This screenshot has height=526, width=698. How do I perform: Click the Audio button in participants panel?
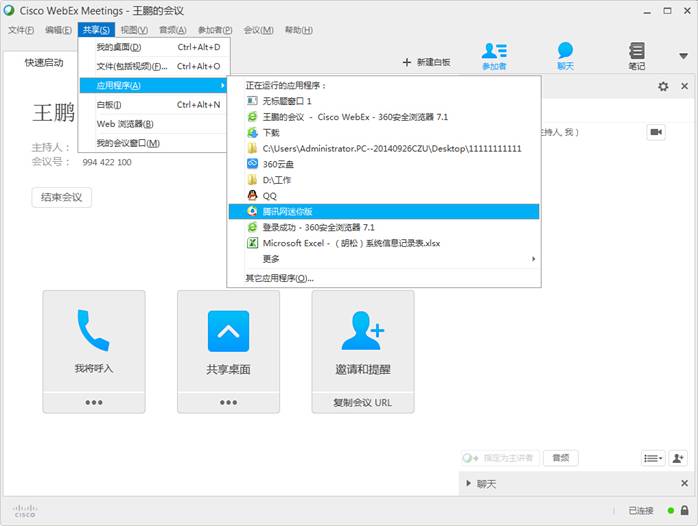[560, 458]
